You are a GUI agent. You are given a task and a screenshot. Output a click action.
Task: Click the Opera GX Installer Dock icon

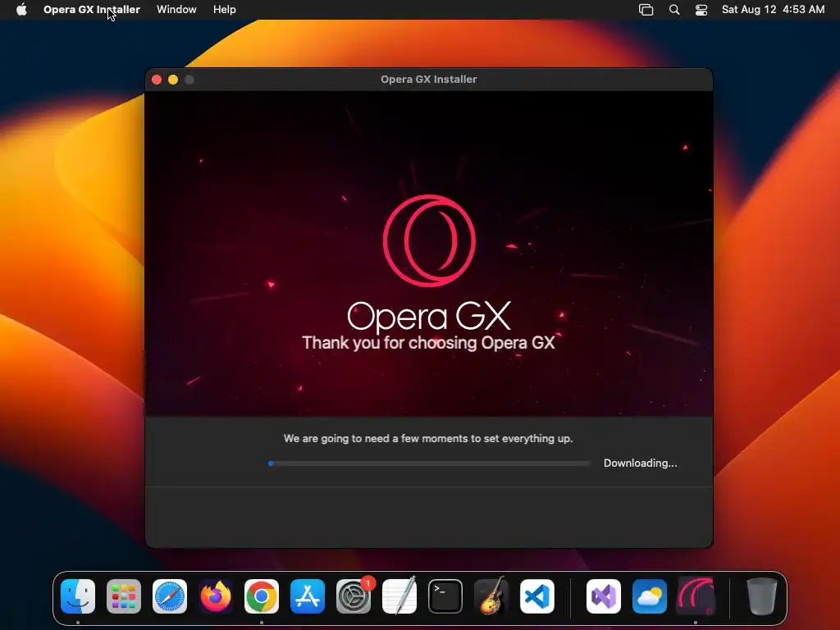pos(696,596)
